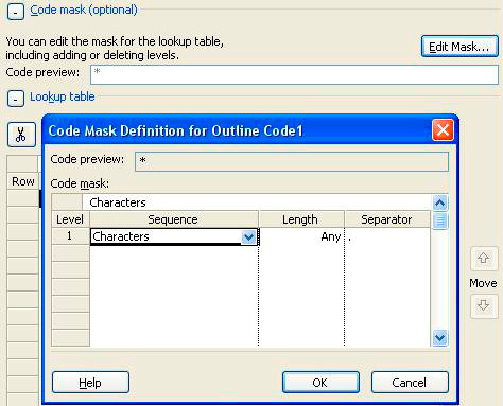This screenshot has height=406, width=503.
Task: Click the Code preview field in dialog
Action: tap(292, 162)
